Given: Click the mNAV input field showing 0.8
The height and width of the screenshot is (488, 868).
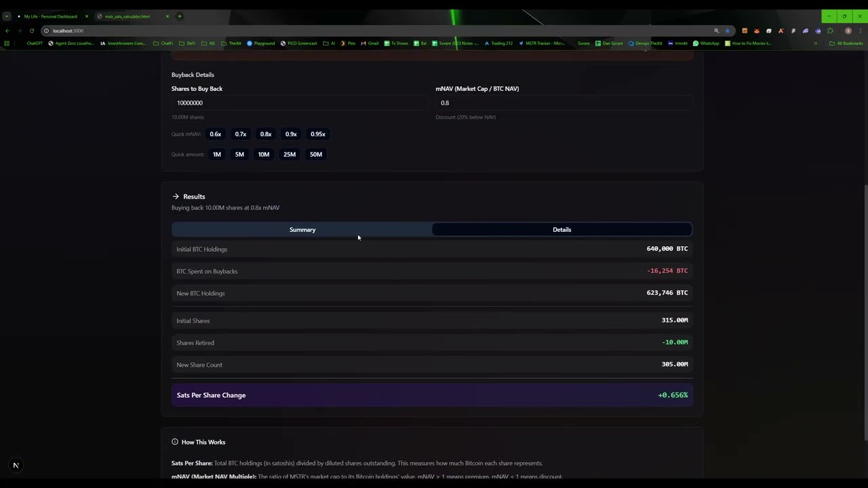Looking at the screenshot, I should [564, 103].
